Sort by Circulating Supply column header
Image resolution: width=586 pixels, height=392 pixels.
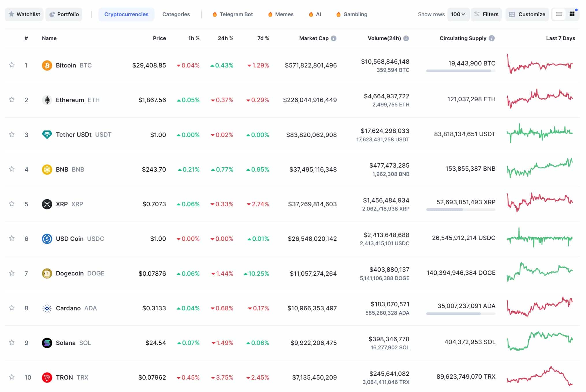click(x=463, y=38)
